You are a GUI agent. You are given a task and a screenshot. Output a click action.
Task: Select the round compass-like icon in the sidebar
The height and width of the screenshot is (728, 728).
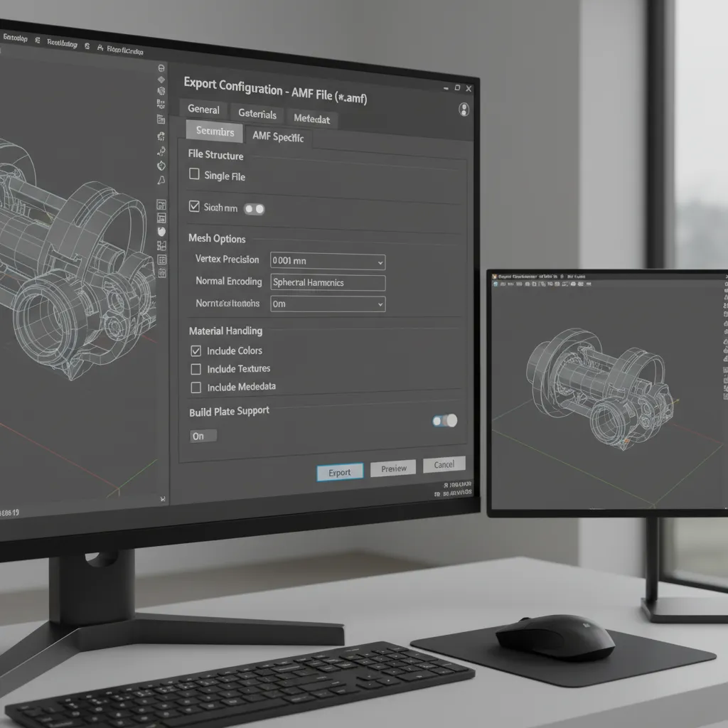pyautogui.click(x=161, y=166)
